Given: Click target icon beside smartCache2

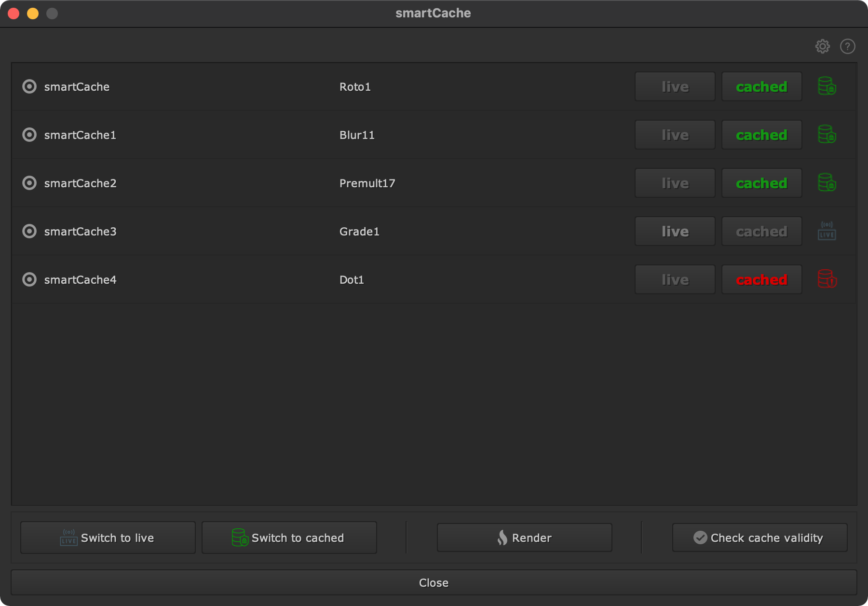Looking at the screenshot, I should (x=29, y=183).
